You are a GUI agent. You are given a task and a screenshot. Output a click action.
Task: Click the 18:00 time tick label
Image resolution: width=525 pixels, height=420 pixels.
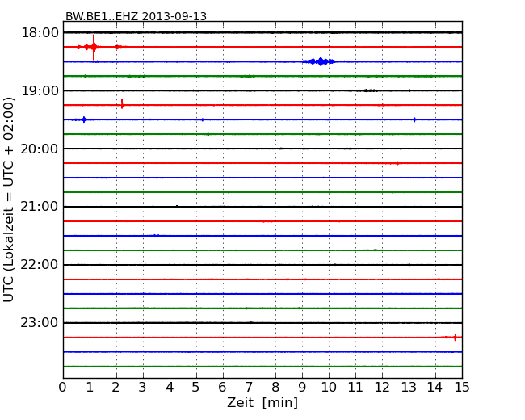point(40,33)
